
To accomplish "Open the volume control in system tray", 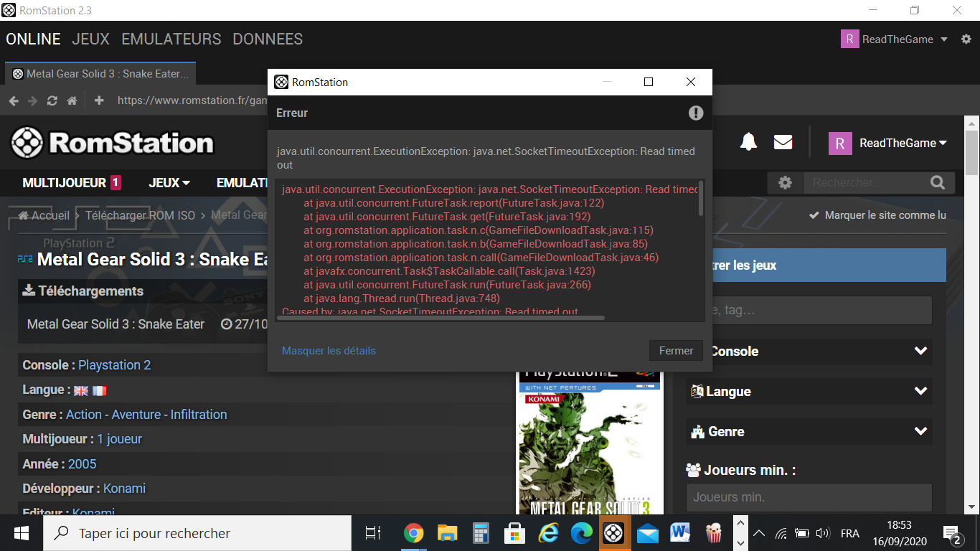I will pos(823,534).
